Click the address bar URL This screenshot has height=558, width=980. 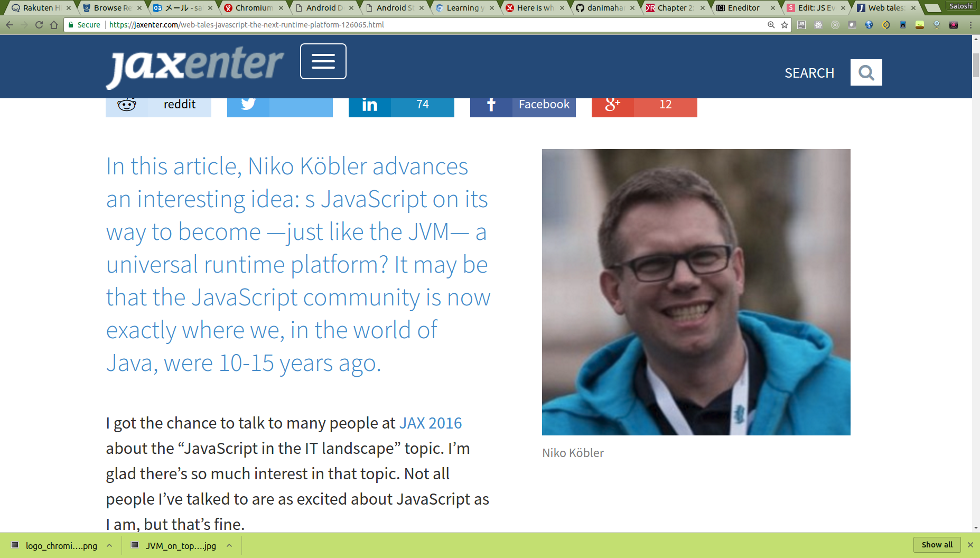[x=246, y=25]
